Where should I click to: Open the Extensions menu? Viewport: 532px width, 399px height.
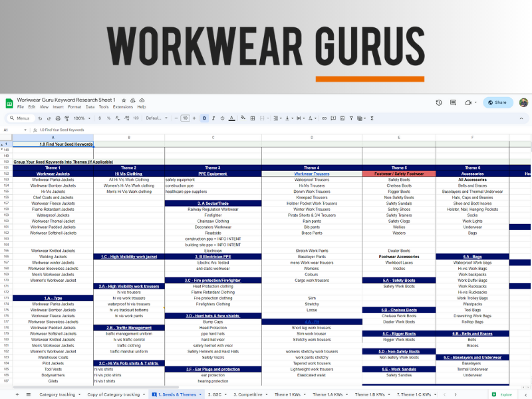click(x=122, y=106)
